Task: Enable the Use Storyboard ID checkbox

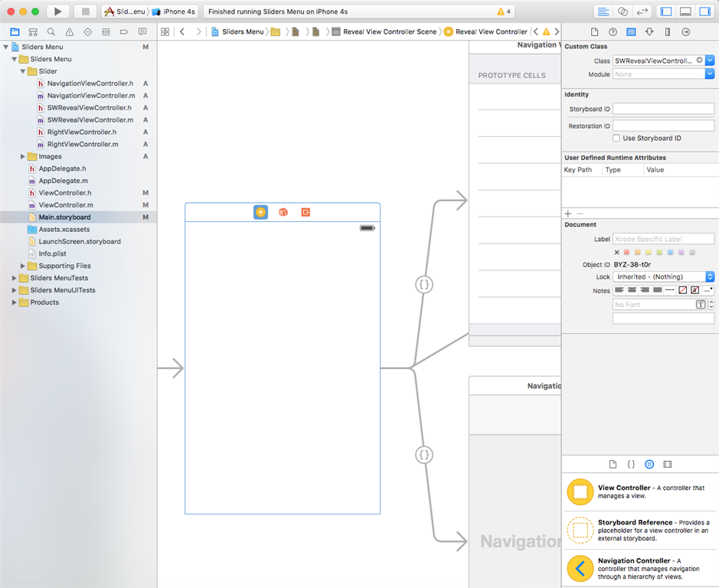Action: [x=616, y=138]
